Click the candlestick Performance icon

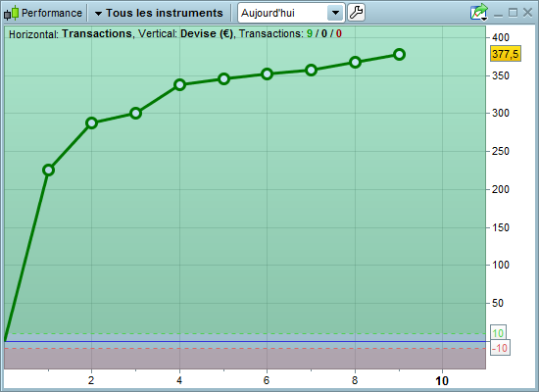(x=11, y=13)
